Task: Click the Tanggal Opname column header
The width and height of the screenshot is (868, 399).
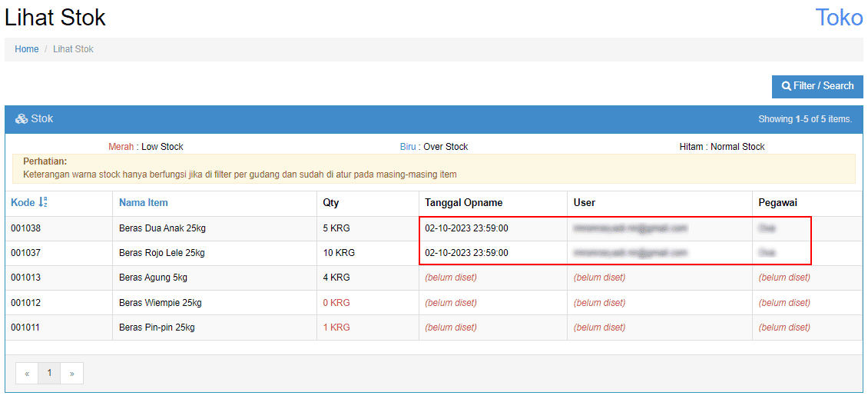Action: tap(463, 203)
